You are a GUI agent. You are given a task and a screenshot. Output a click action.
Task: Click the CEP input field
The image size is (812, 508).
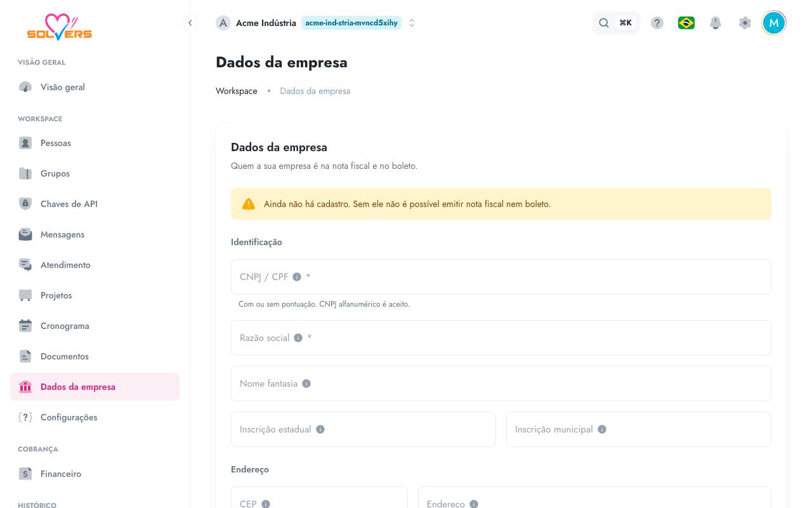click(x=319, y=498)
